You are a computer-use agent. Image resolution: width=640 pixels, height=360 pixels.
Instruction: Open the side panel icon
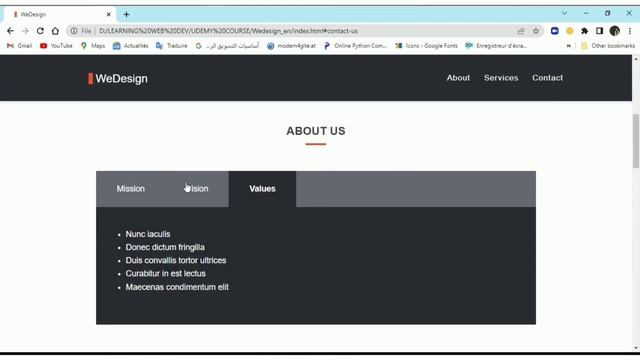coord(599,31)
